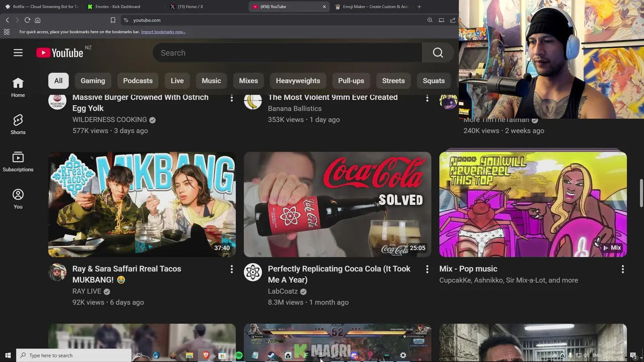Open Spotify from the taskbar

(x=238, y=355)
